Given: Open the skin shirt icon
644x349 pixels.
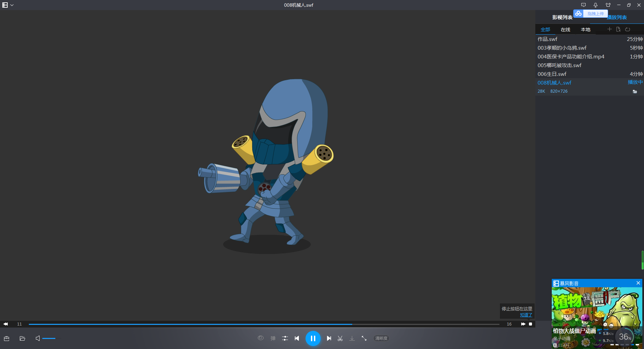Looking at the screenshot, I should (x=608, y=5).
